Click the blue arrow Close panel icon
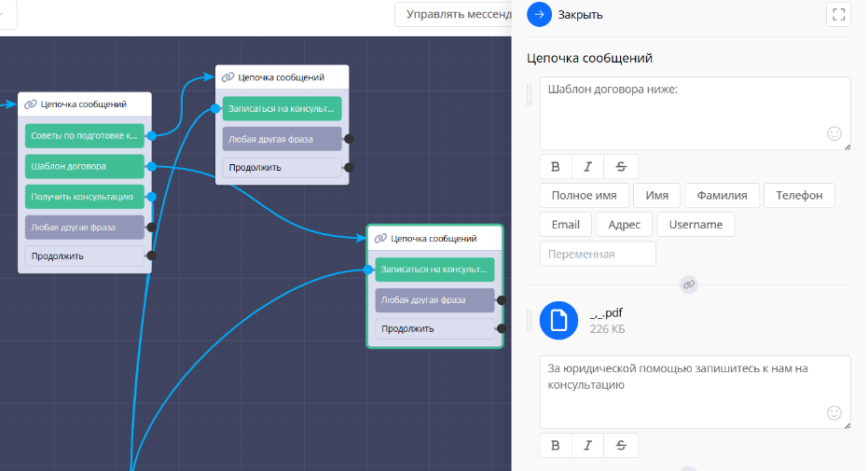Image resolution: width=868 pixels, height=471 pixels. 539,14
